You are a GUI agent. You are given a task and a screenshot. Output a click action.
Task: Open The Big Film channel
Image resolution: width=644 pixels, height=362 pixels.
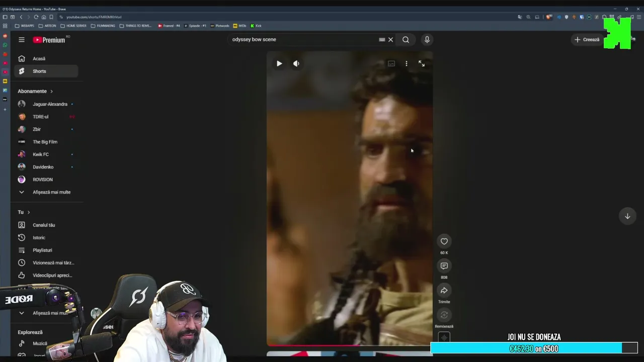[x=46, y=142]
